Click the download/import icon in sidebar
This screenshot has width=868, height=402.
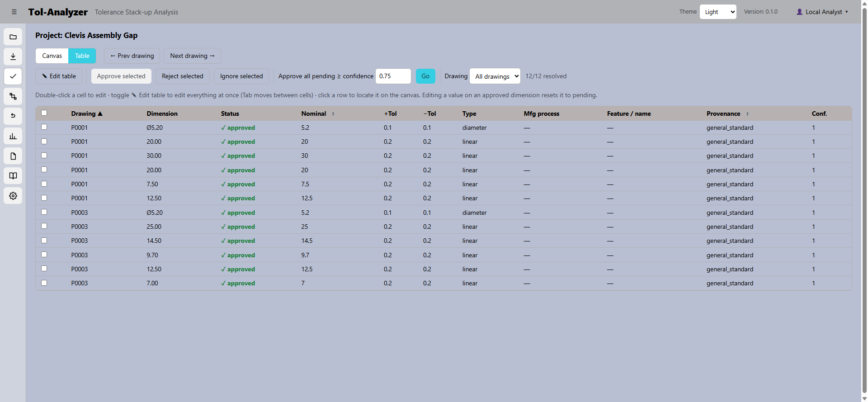point(13,57)
